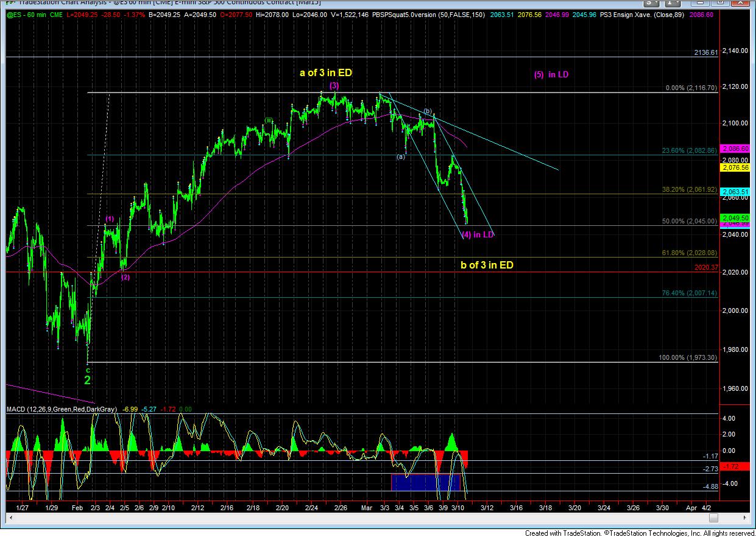
Task: Click the 3/10 date on time axis
Action: click(x=457, y=507)
